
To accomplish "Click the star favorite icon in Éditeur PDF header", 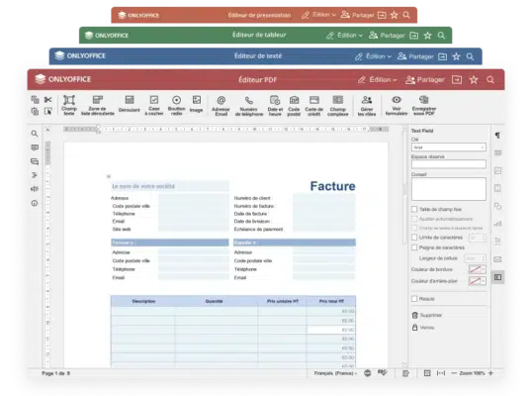I will pos(474,80).
